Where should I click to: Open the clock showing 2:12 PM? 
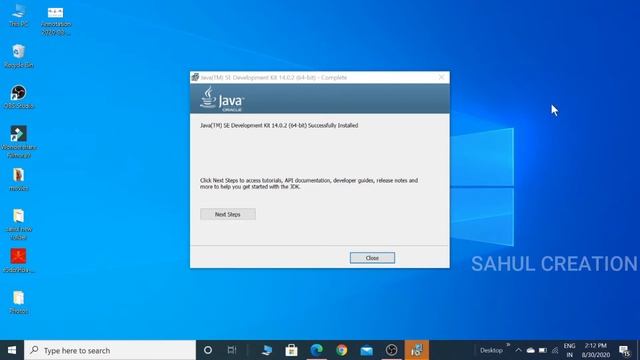(x=596, y=350)
